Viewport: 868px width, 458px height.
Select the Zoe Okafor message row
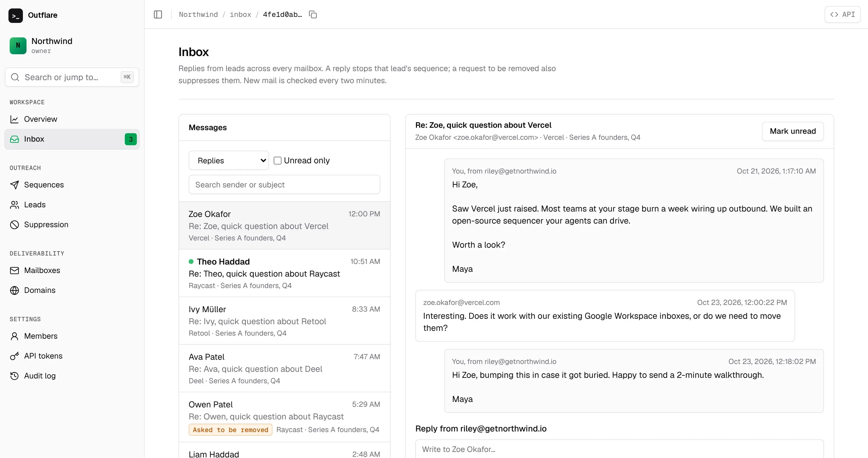pyautogui.click(x=285, y=226)
